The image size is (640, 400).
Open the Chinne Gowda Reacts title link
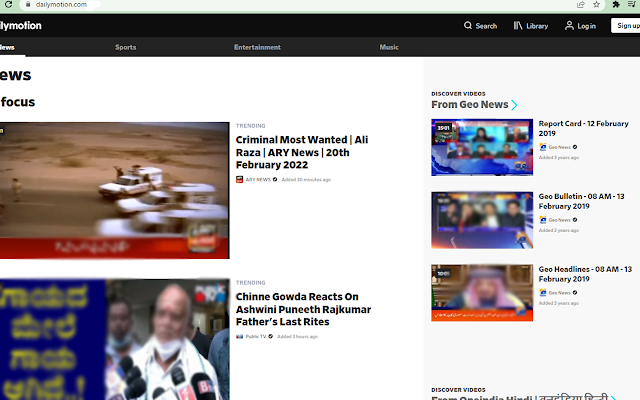point(303,309)
